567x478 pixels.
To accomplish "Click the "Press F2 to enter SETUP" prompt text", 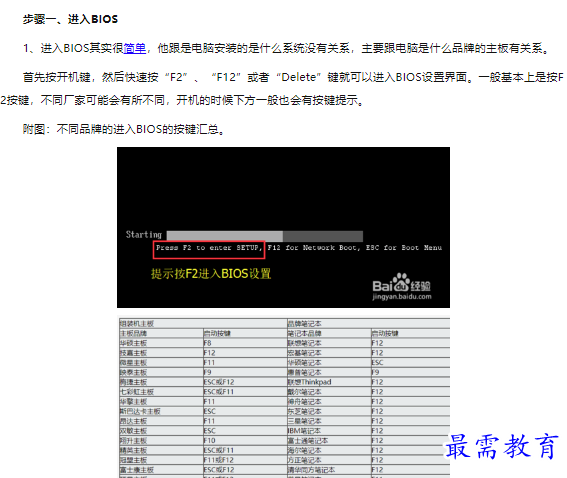I will (209, 248).
